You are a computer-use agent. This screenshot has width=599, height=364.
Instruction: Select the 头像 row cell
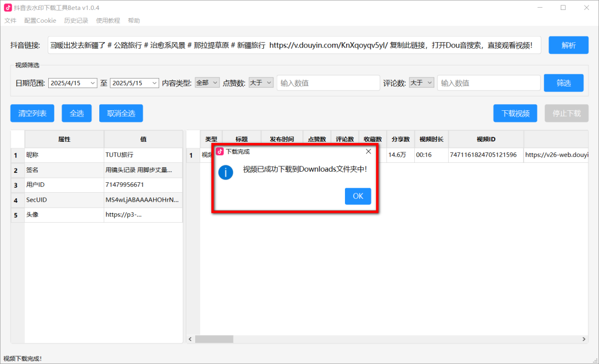(64, 214)
